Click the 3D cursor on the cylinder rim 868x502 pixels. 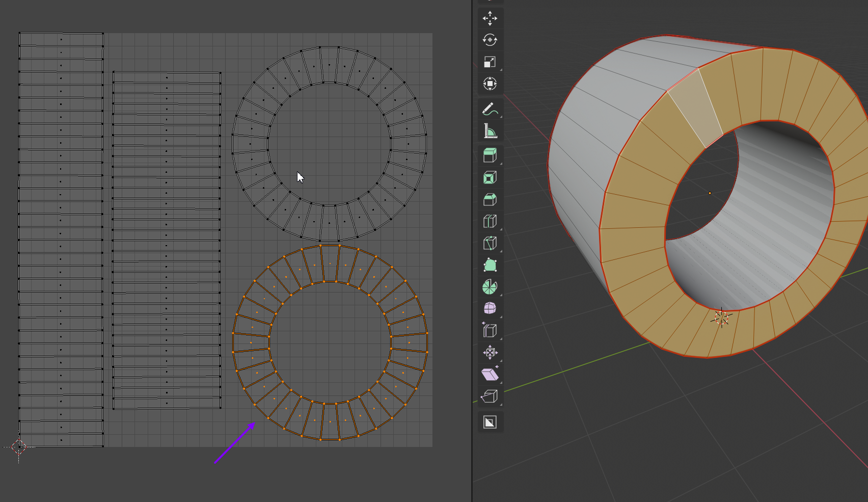722,318
